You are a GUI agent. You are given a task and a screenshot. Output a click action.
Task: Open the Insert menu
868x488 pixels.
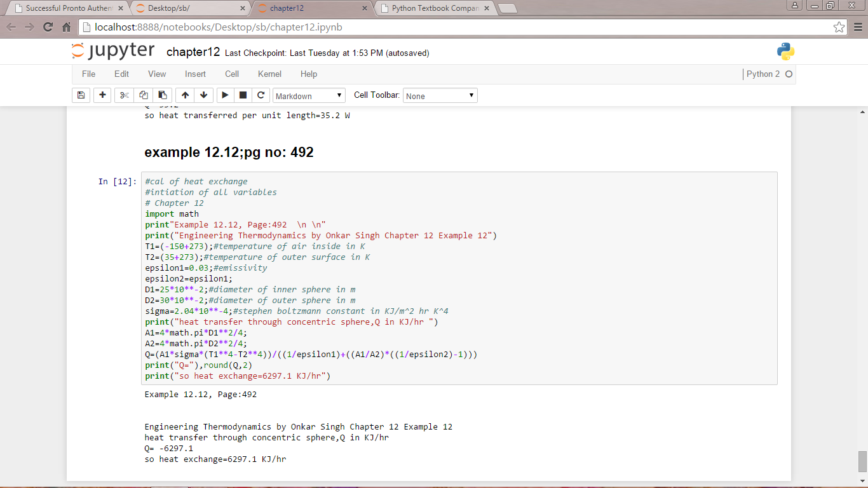point(195,74)
